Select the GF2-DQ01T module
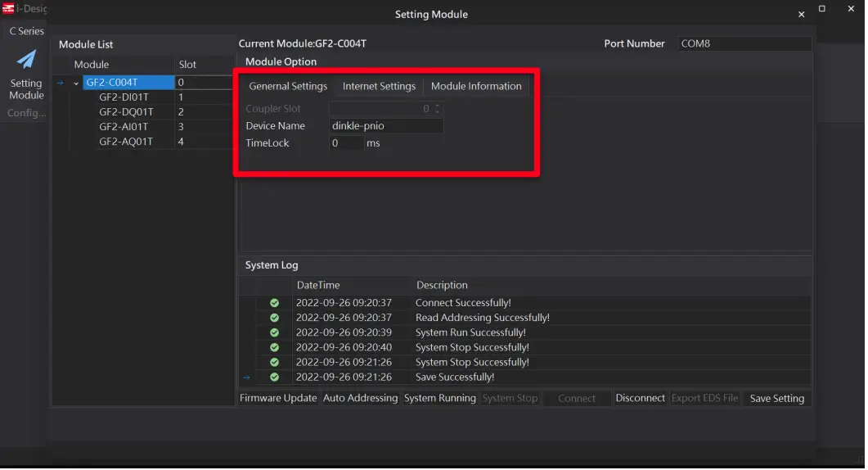Screen dimensions: 868x470 click(x=124, y=112)
